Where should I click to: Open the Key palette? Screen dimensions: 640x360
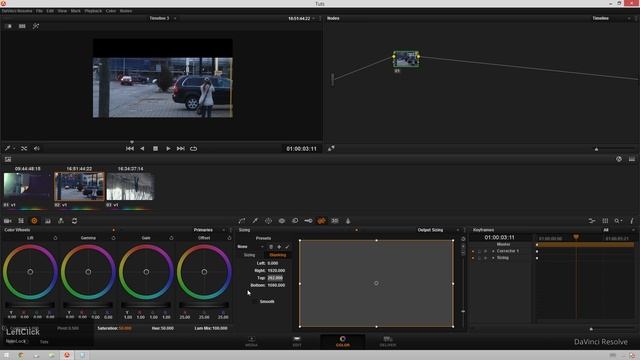(308, 221)
